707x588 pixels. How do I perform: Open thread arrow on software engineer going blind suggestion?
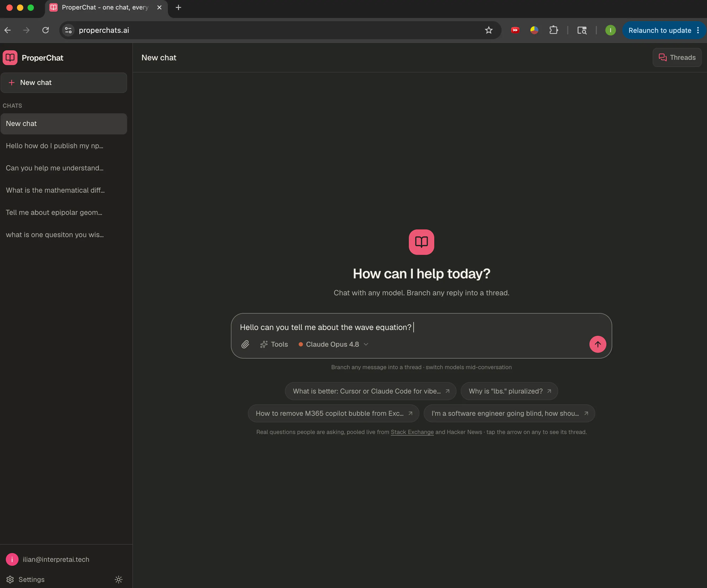[586, 413]
